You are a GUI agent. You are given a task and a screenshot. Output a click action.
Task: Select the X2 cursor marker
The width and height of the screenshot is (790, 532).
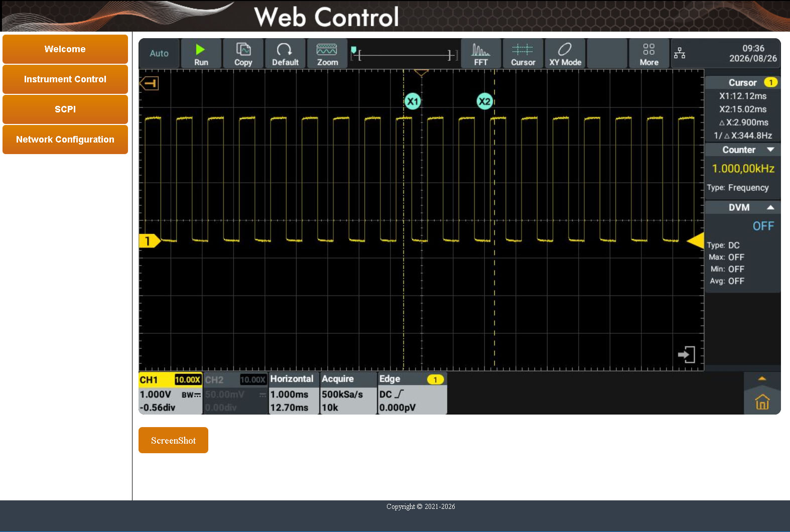coord(484,101)
